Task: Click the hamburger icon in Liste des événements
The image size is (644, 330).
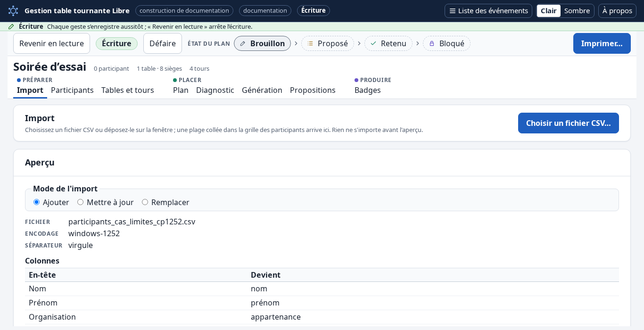Action: [x=453, y=11]
